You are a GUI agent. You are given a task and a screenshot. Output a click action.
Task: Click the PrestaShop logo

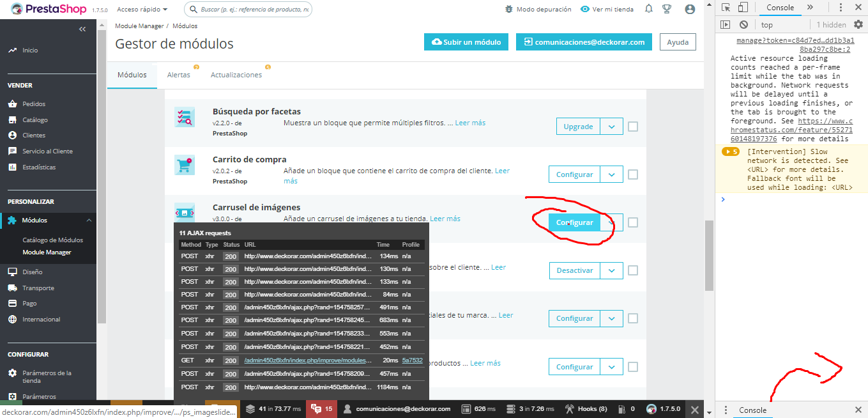coord(49,9)
